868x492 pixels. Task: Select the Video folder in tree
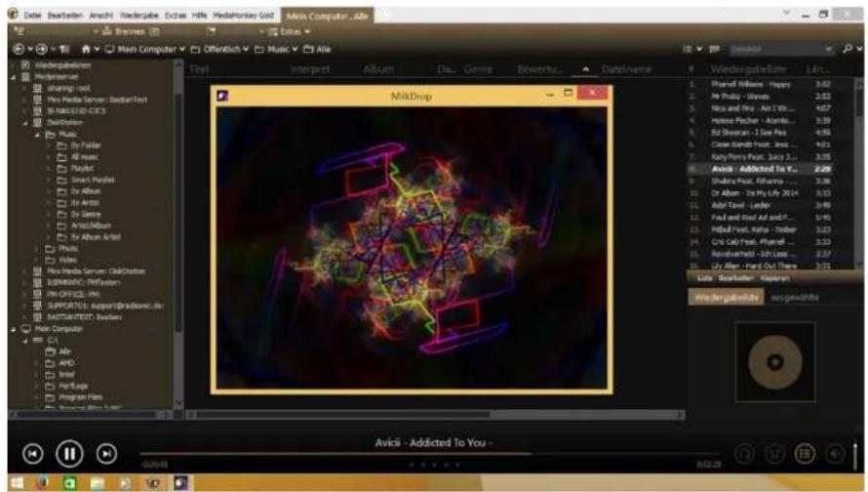click(68, 260)
